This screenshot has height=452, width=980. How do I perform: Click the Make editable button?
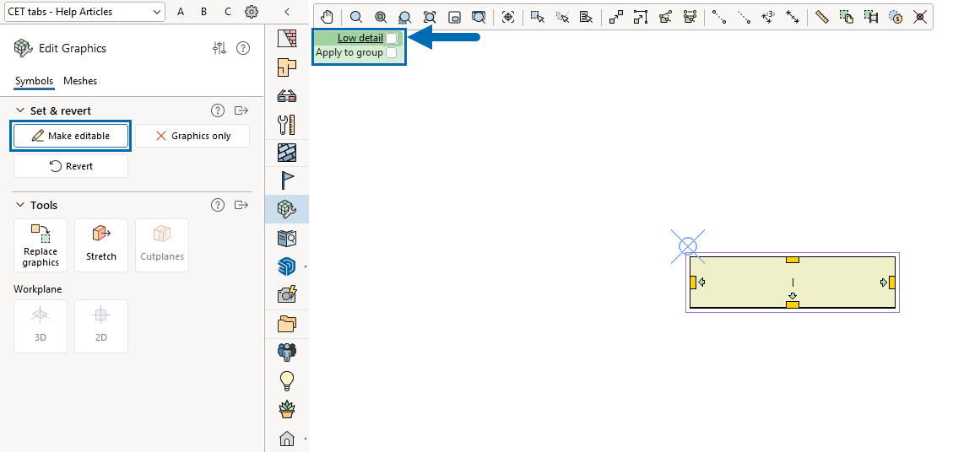point(71,136)
